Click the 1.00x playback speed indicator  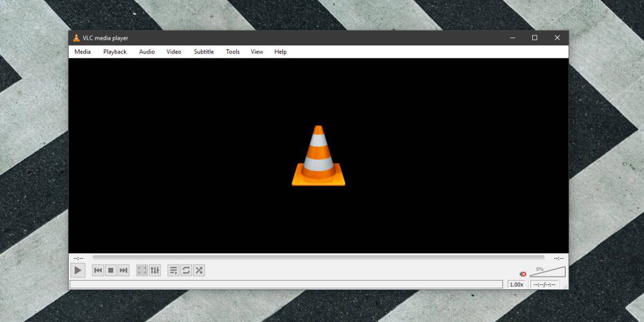(x=517, y=284)
